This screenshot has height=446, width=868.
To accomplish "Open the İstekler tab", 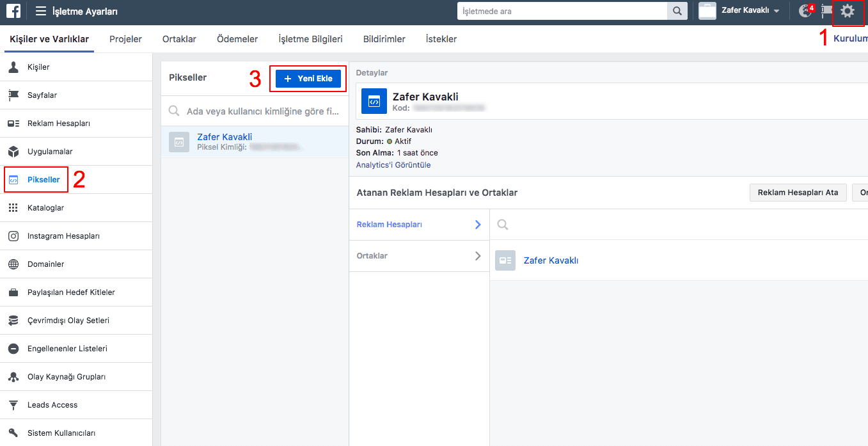I will pyautogui.click(x=441, y=39).
